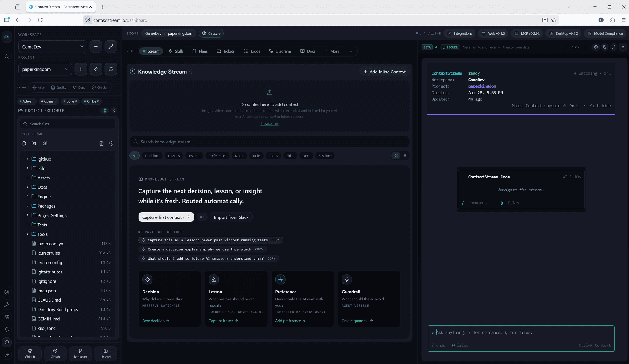The image size is (629, 364).
Task: Select the Decisions filter chip
Action: [152, 156]
